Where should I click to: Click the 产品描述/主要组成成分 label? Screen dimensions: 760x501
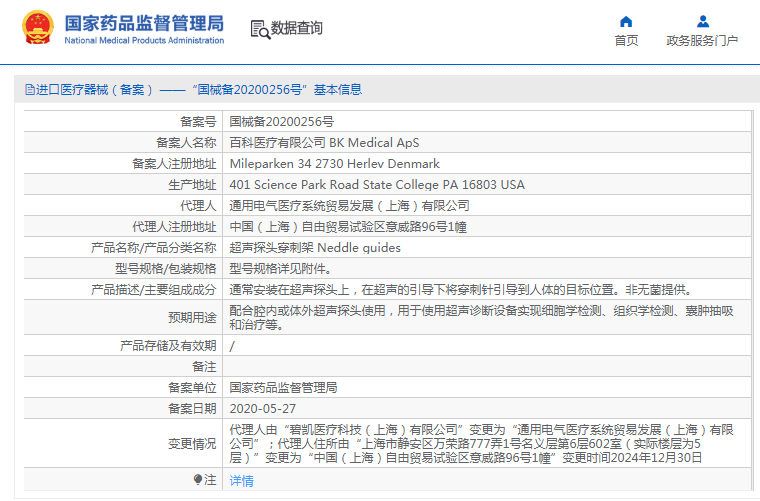(x=154, y=290)
